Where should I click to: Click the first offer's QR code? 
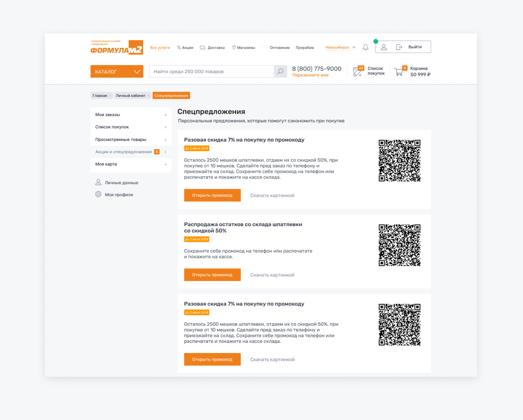(399, 161)
